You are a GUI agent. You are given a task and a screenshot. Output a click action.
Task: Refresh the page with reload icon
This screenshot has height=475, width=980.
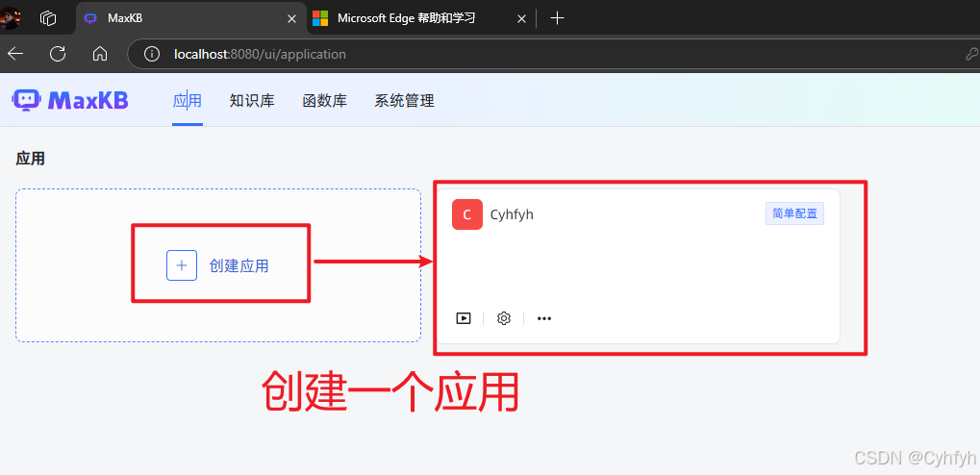click(x=58, y=54)
